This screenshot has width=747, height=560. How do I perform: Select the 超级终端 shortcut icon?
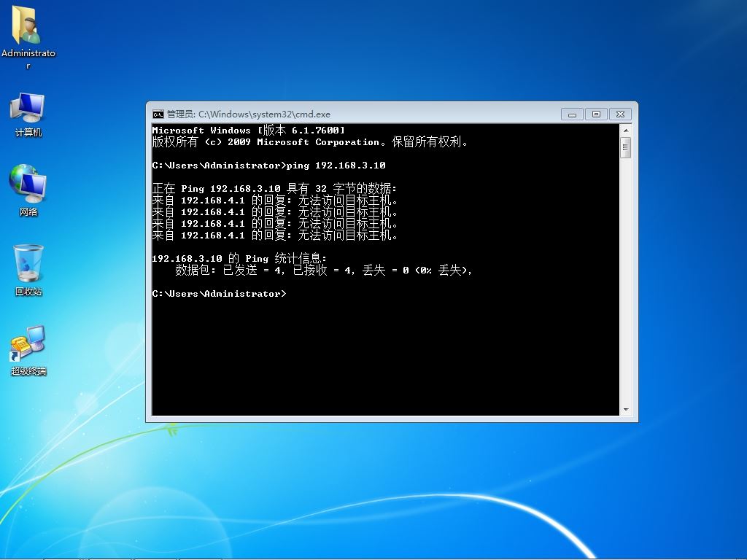pos(28,350)
